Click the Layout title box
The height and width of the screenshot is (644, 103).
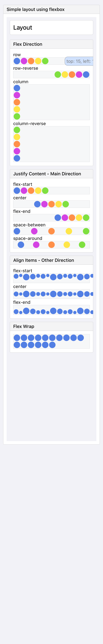point(51,28)
